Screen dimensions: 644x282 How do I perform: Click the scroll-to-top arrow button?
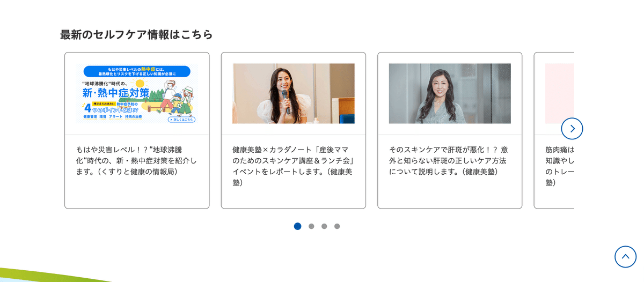pyautogui.click(x=625, y=257)
